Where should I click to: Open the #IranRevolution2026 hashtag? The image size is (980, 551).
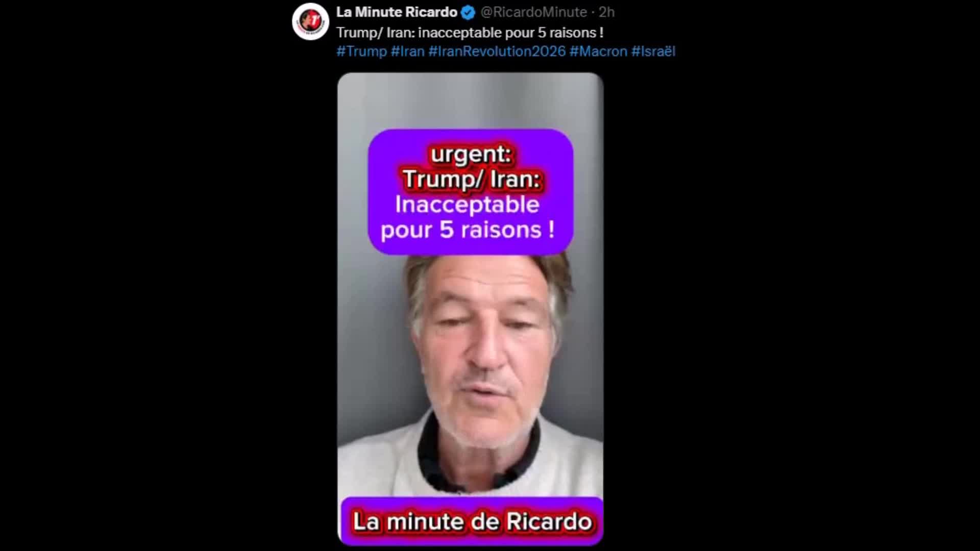coord(497,52)
